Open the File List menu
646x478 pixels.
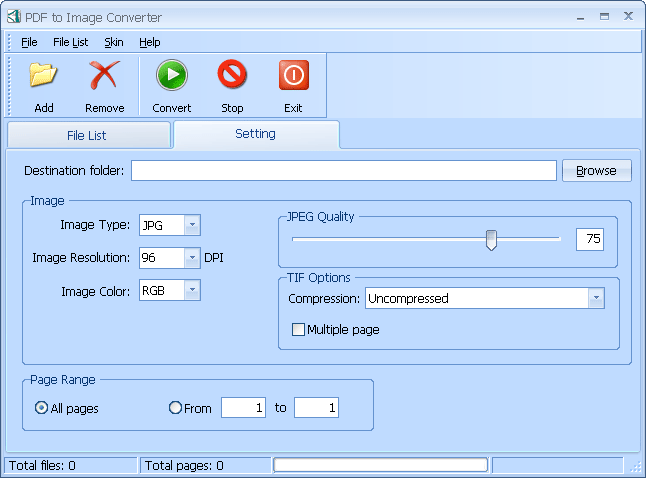[x=70, y=42]
